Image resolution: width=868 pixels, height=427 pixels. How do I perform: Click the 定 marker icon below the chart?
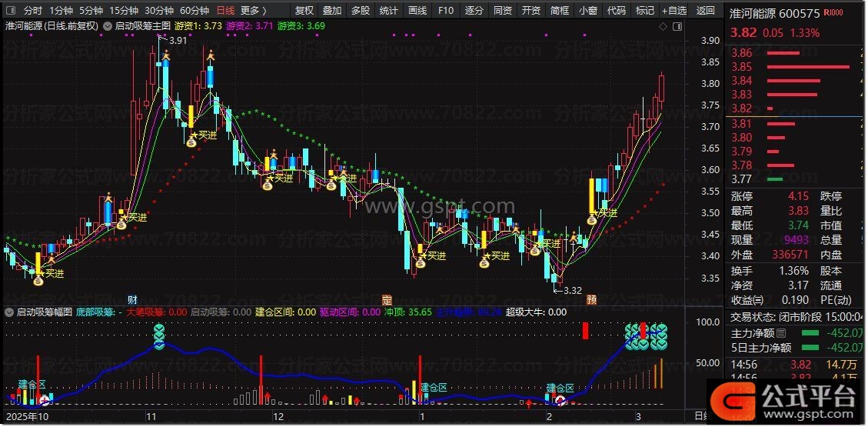point(387,299)
